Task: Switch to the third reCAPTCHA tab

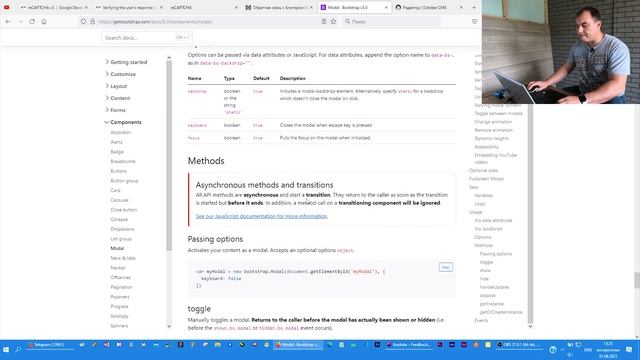Action: [204, 7]
